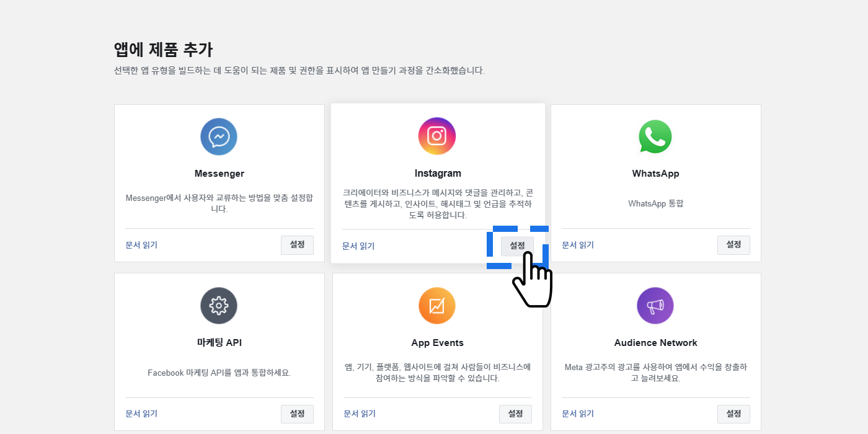Click the Instagram 설정 button

click(x=517, y=246)
